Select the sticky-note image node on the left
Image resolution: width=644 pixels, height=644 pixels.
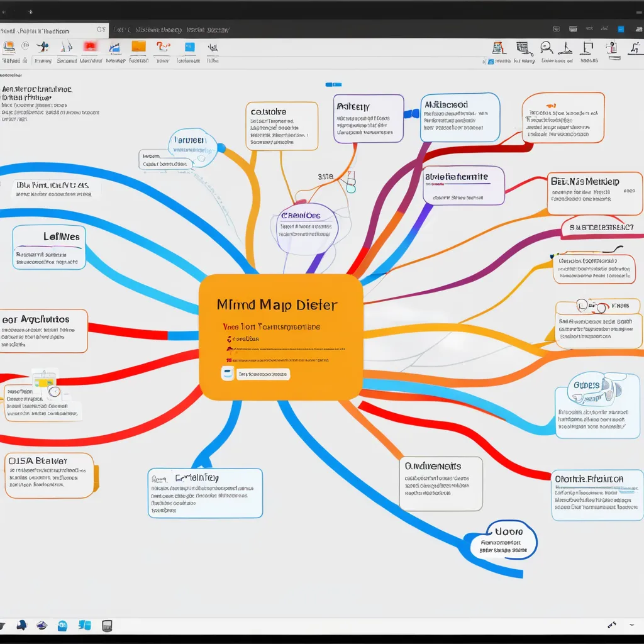pyautogui.click(x=43, y=397)
